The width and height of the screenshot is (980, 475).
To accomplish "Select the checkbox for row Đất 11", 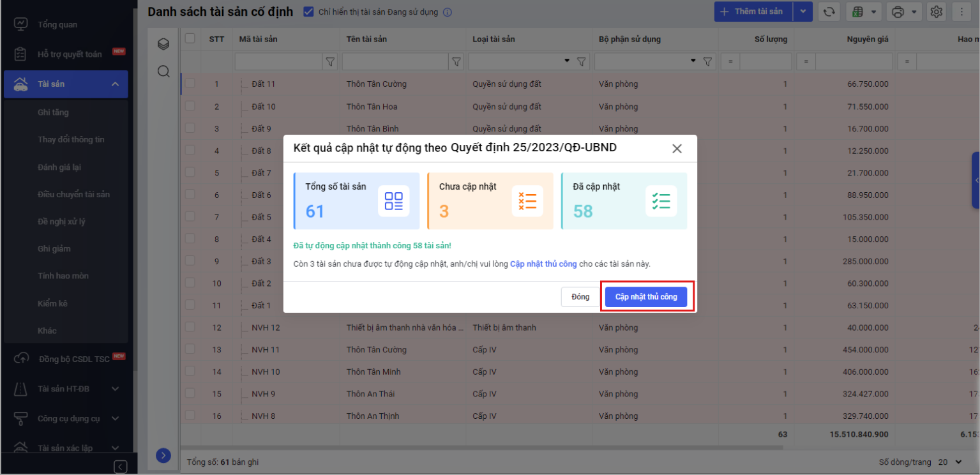I will (190, 84).
